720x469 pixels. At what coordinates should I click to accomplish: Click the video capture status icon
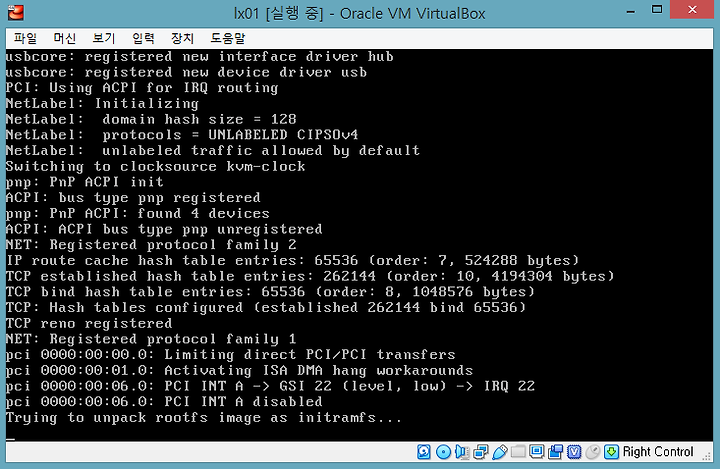(x=555, y=452)
